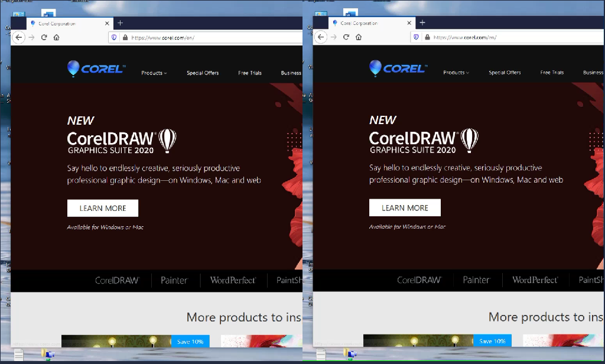Open the CorelDRAW brand link in left window
The image size is (605, 364).
(x=117, y=280)
